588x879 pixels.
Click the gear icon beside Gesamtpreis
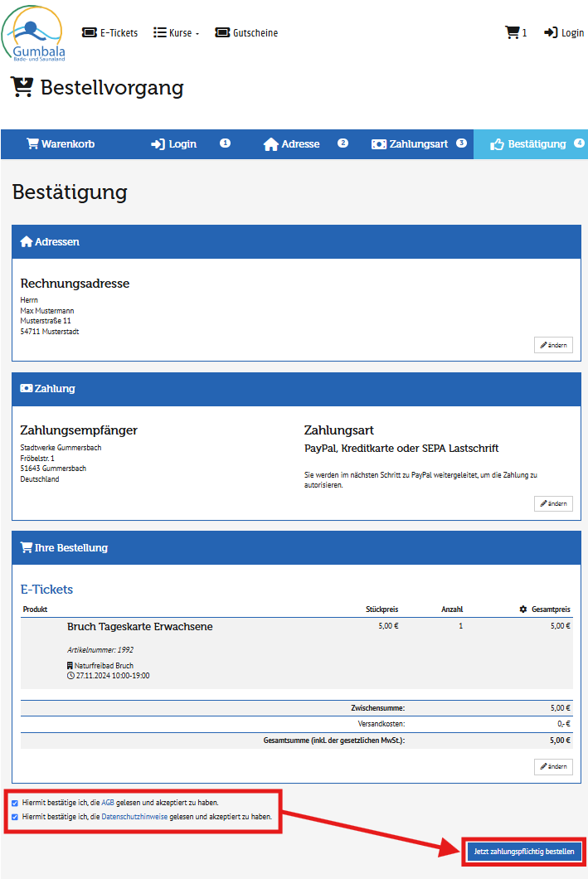click(523, 609)
